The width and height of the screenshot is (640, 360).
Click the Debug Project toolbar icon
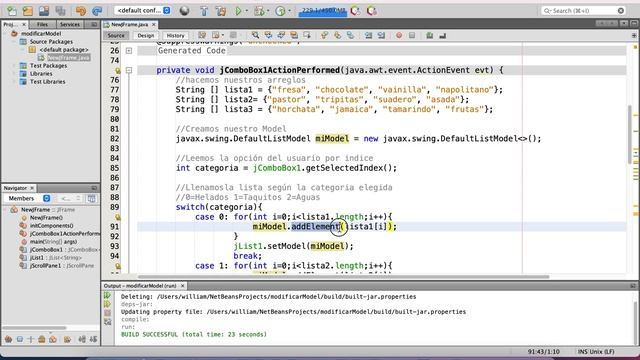(259, 11)
